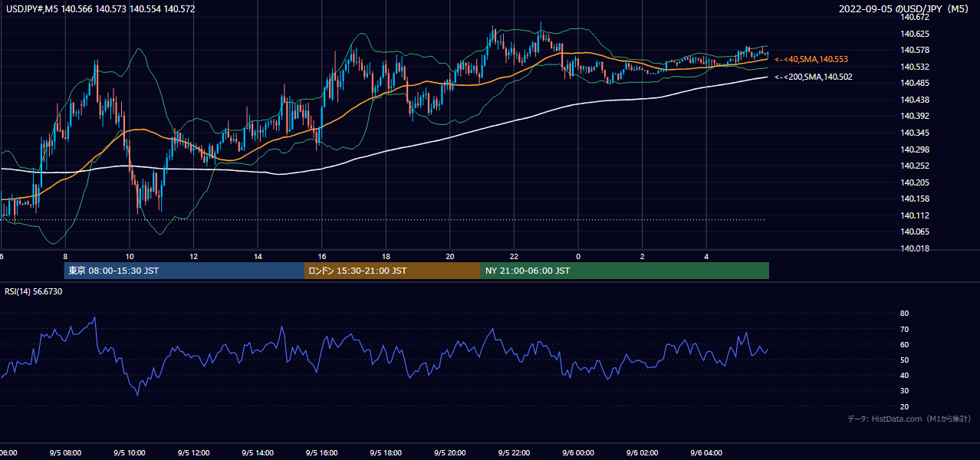Click price axis value 140.252
Image resolution: width=980 pixels, height=460 pixels.
tap(915, 166)
